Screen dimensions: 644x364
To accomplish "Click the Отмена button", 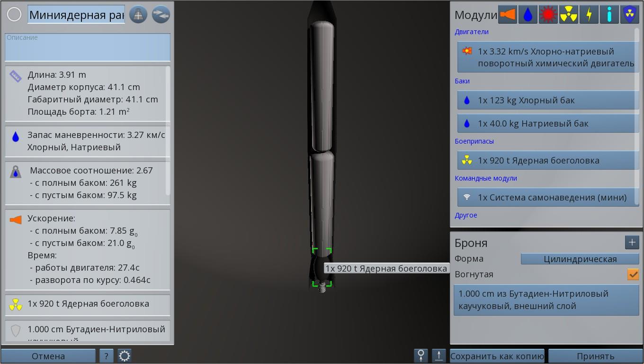I will [48, 356].
